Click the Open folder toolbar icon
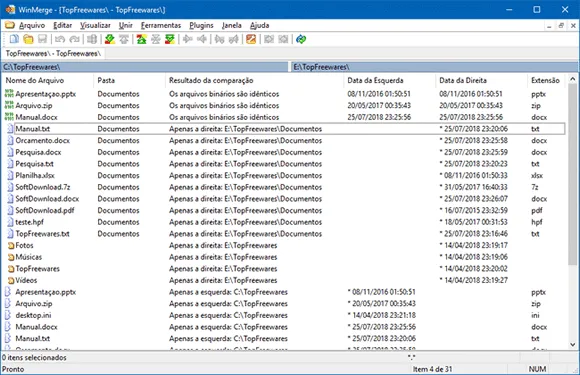Screen dimensions: 580x375 point(28,39)
